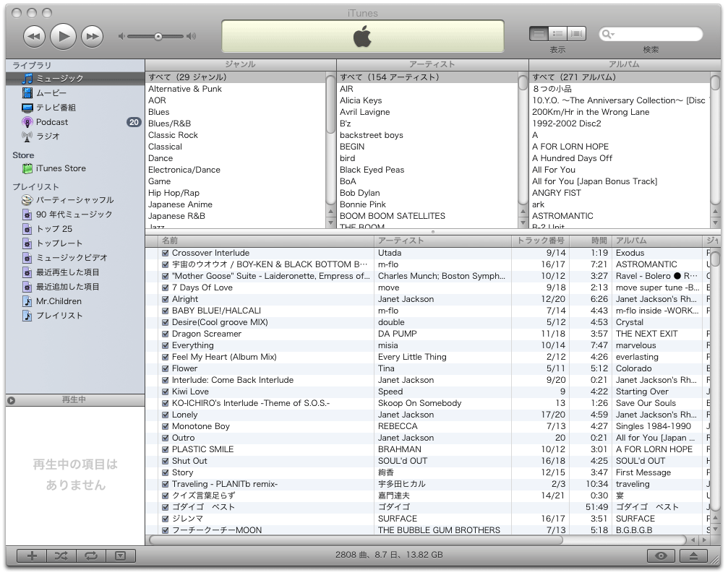Click the eject disc button
The image size is (728, 575).
coord(693,555)
